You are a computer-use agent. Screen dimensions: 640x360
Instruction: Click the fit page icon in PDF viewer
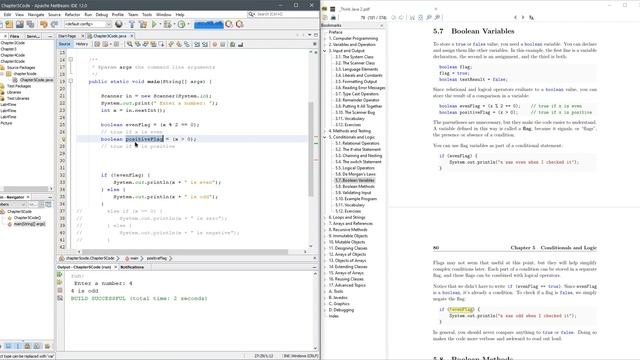tap(420, 18)
